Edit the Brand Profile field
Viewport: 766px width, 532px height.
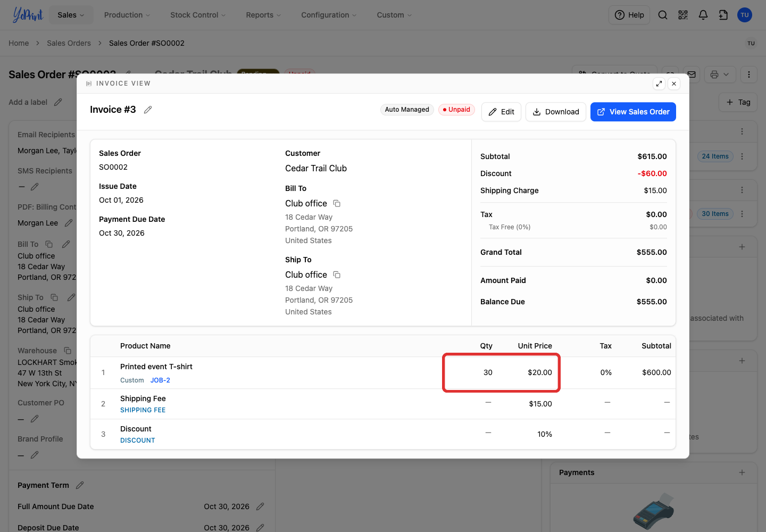coord(35,455)
